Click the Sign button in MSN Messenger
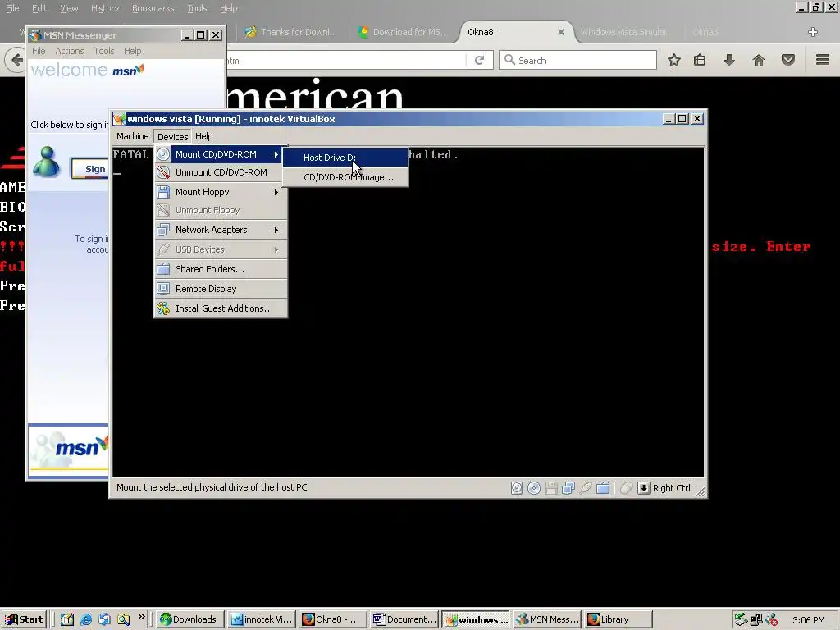 click(90, 169)
